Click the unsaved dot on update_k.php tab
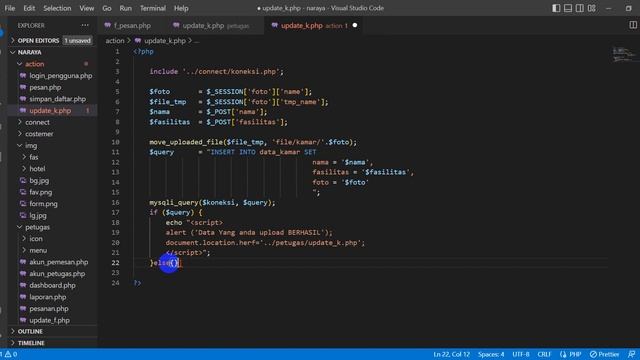This screenshot has height=360, width=640. 355,25
